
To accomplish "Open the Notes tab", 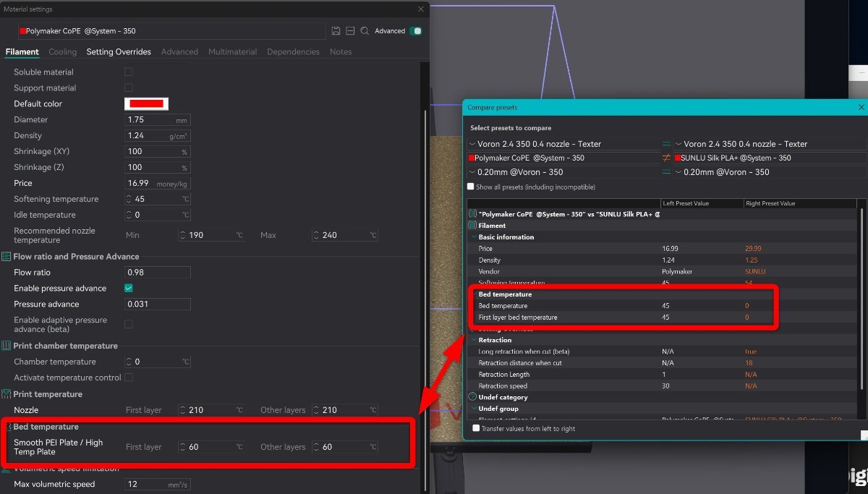I will tap(341, 52).
